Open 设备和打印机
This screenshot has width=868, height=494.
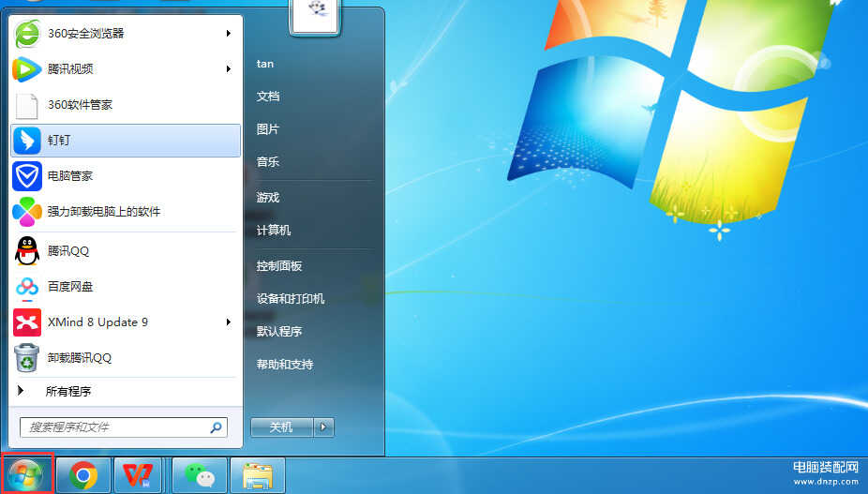tap(290, 298)
